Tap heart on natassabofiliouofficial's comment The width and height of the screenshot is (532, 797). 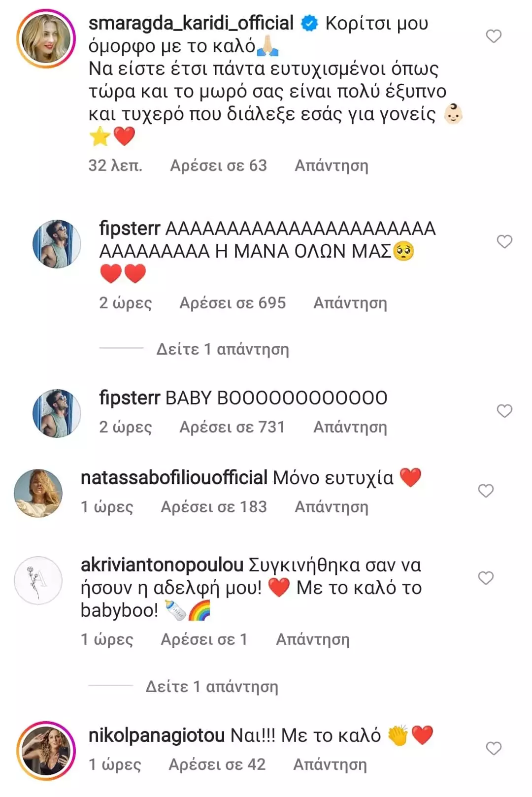click(486, 491)
